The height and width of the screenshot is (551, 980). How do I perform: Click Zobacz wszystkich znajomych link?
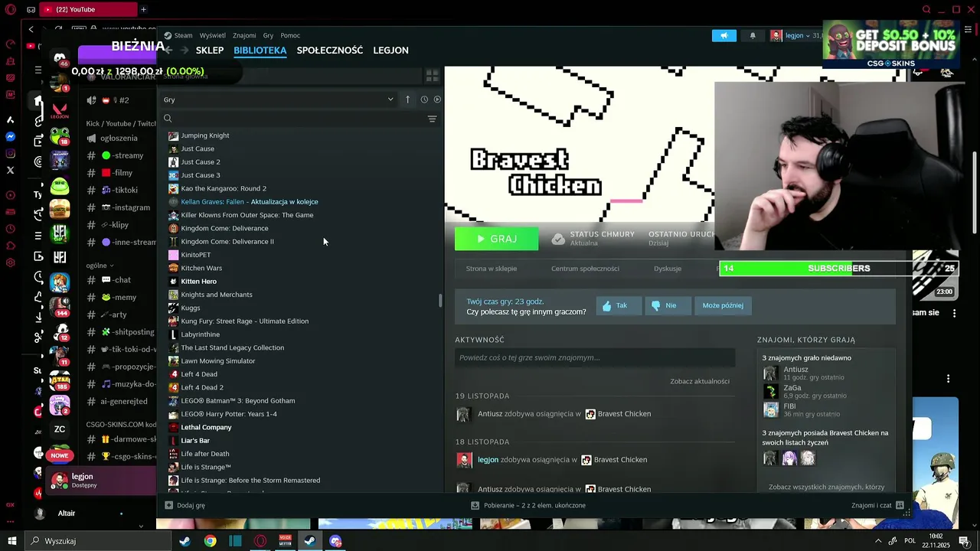tap(826, 487)
